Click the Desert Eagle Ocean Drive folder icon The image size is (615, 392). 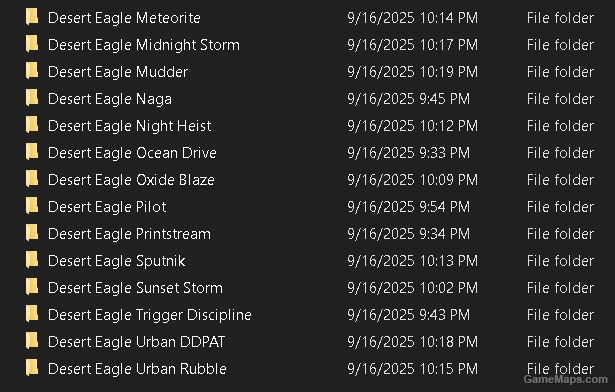click(x=32, y=152)
